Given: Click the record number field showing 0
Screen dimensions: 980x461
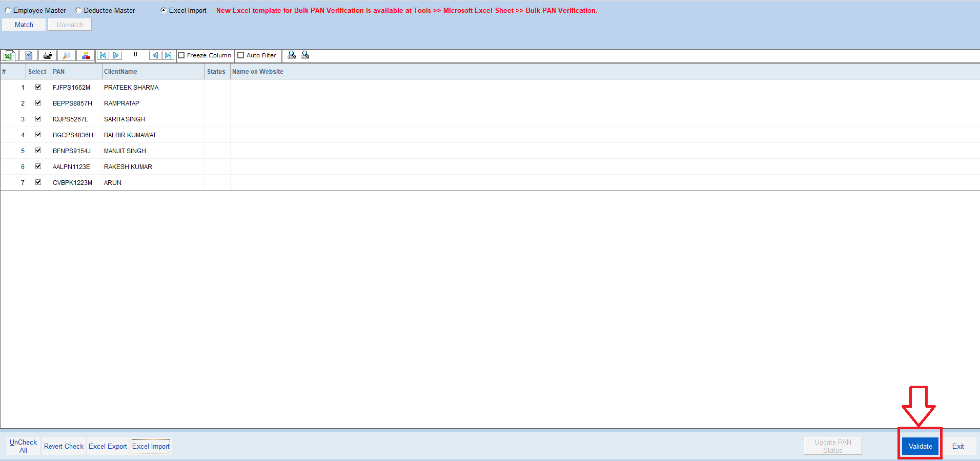Looking at the screenshot, I should (x=135, y=54).
